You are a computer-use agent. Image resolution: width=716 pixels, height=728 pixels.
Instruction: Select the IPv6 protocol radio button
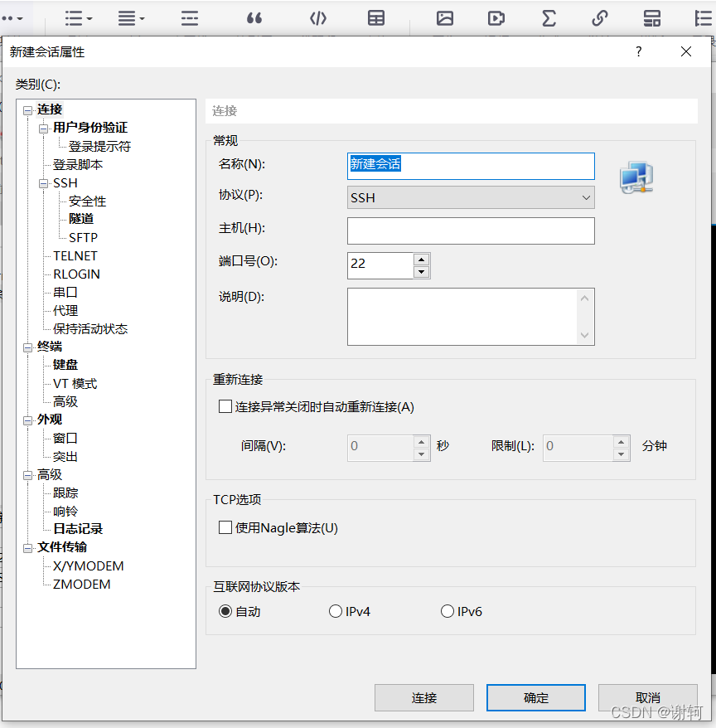(x=447, y=611)
